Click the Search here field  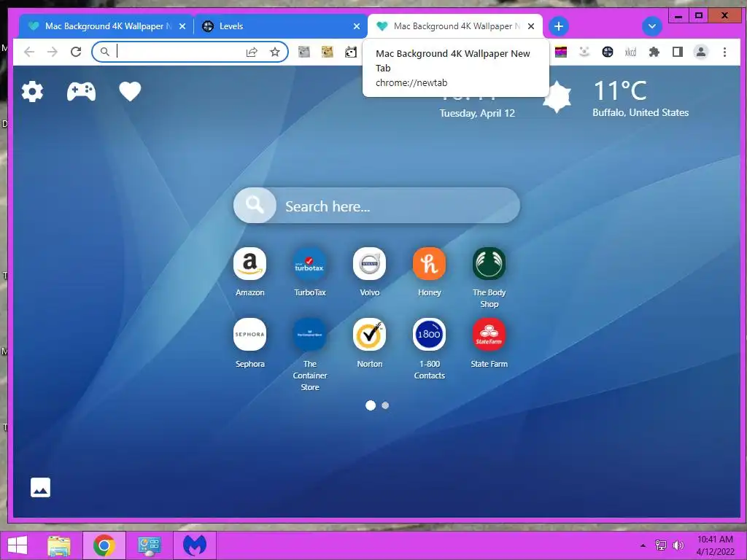pos(376,205)
